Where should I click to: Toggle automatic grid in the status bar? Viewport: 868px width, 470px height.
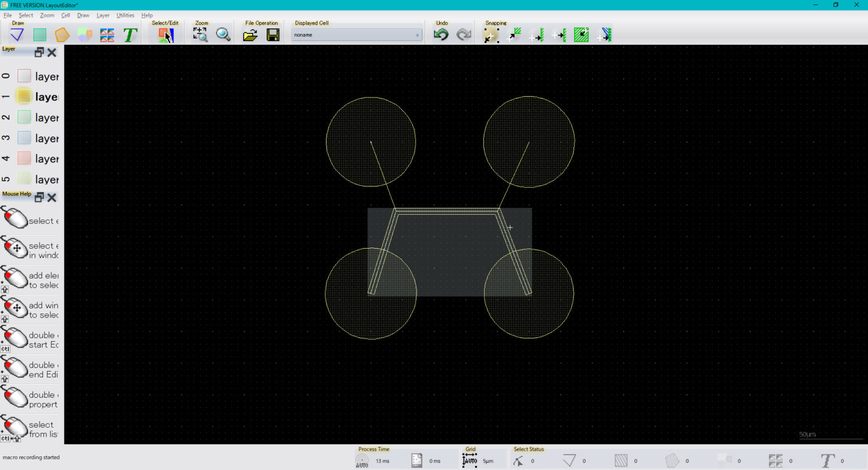[470, 461]
